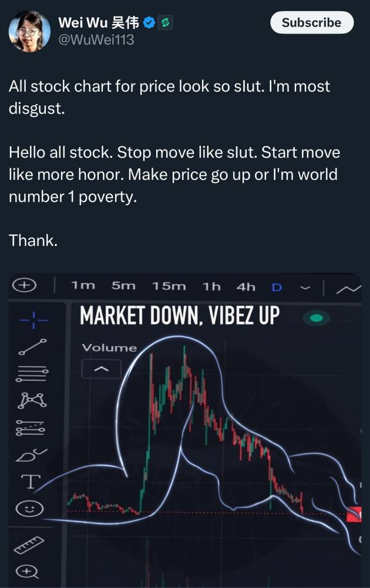The image size is (370, 588).
Task: Open the @WuWei113 profile handle
Action: [x=96, y=41]
